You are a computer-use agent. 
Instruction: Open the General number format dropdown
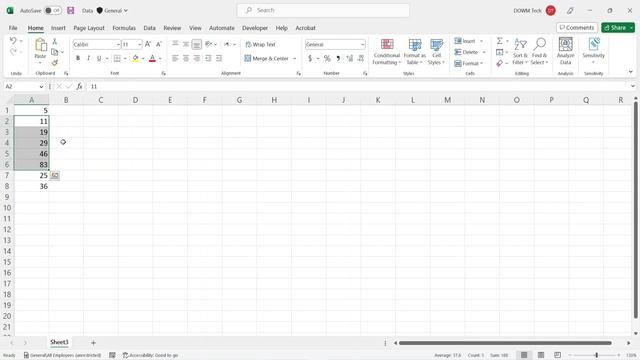pos(362,44)
